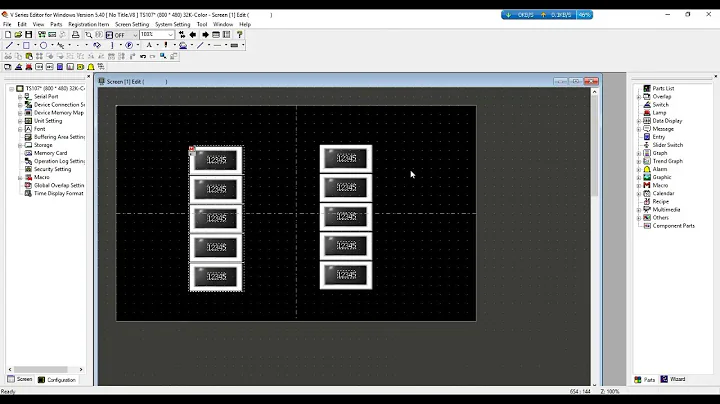Switch to the Wizard tab

click(x=673, y=379)
